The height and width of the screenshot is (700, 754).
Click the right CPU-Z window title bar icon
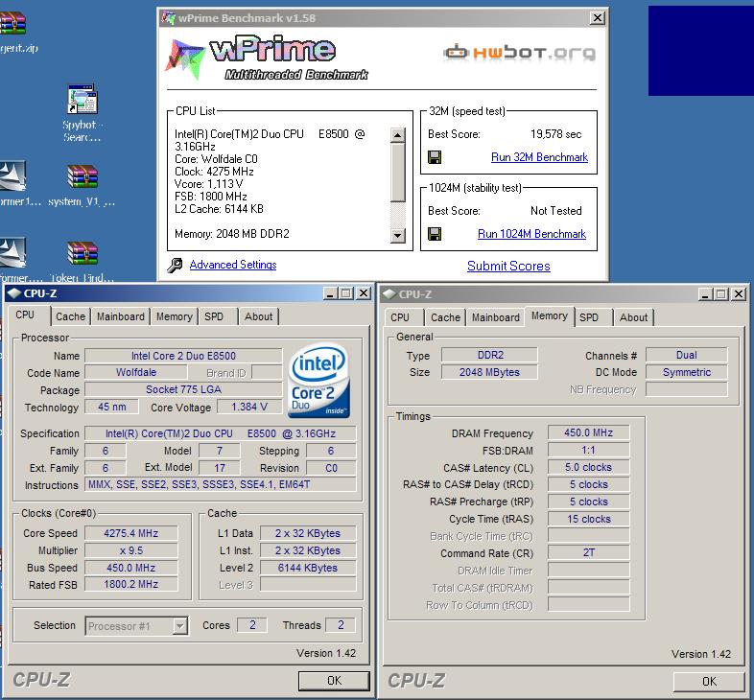pyautogui.click(x=389, y=294)
